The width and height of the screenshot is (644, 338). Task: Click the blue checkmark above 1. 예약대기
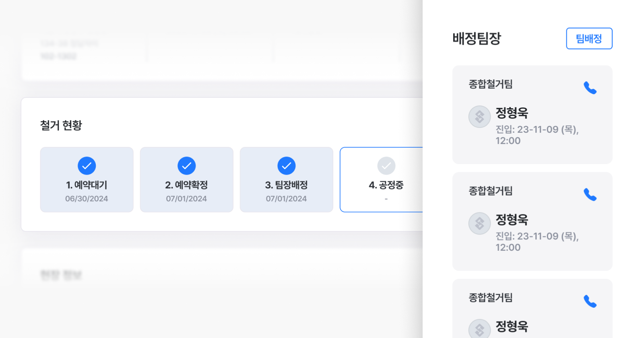(x=87, y=166)
